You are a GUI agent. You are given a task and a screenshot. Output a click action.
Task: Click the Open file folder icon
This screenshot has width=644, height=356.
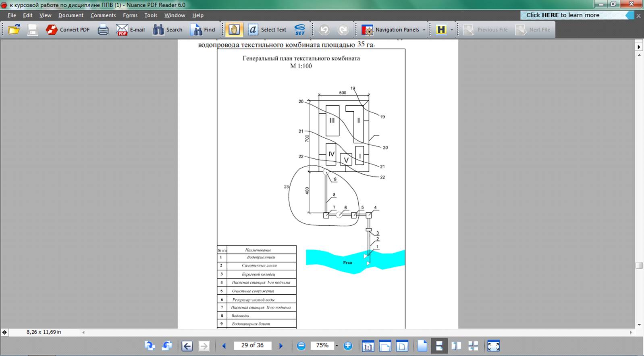tap(14, 29)
